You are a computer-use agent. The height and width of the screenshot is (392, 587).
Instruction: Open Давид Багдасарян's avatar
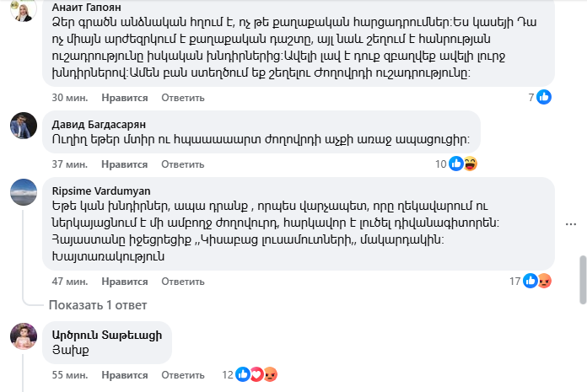pyautogui.click(x=22, y=126)
